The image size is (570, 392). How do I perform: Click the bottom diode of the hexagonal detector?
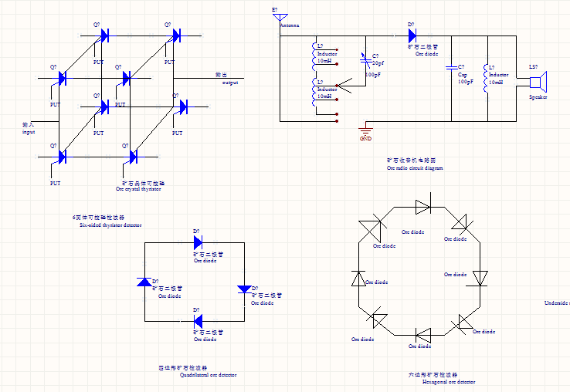pos(422,335)
